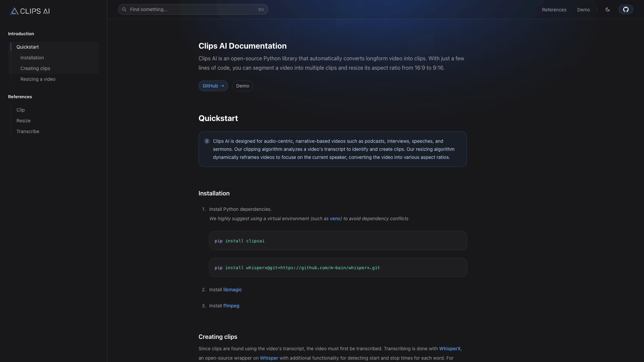Screen dimensions: 644x362
Task: Go to Installation sidebar item
Action: click(x=32, y=58)
